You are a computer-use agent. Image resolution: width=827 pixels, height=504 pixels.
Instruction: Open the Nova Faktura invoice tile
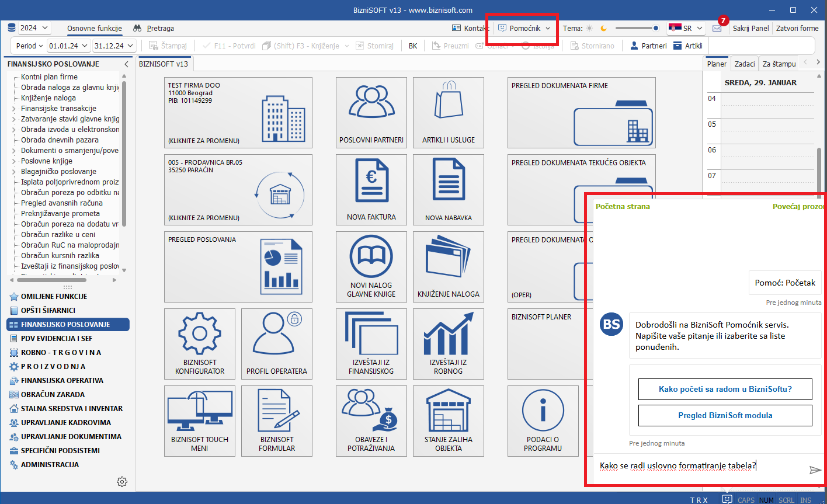tap(371, 189)
